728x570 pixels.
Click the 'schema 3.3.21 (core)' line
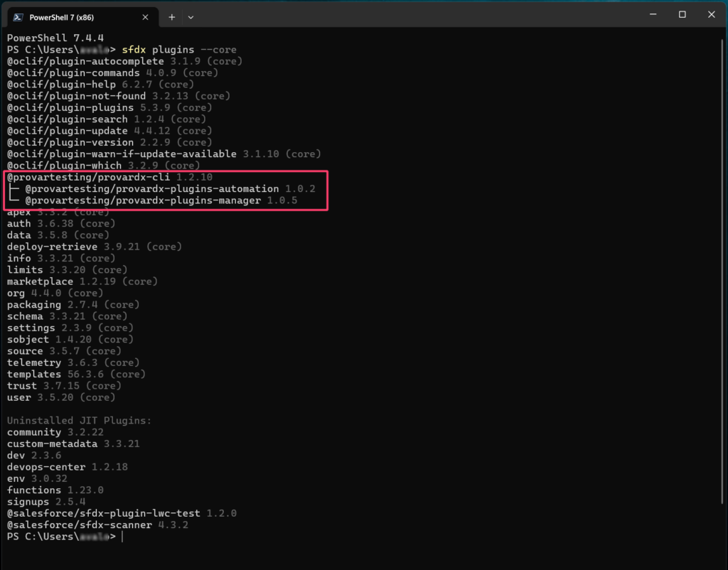(68, 316)
